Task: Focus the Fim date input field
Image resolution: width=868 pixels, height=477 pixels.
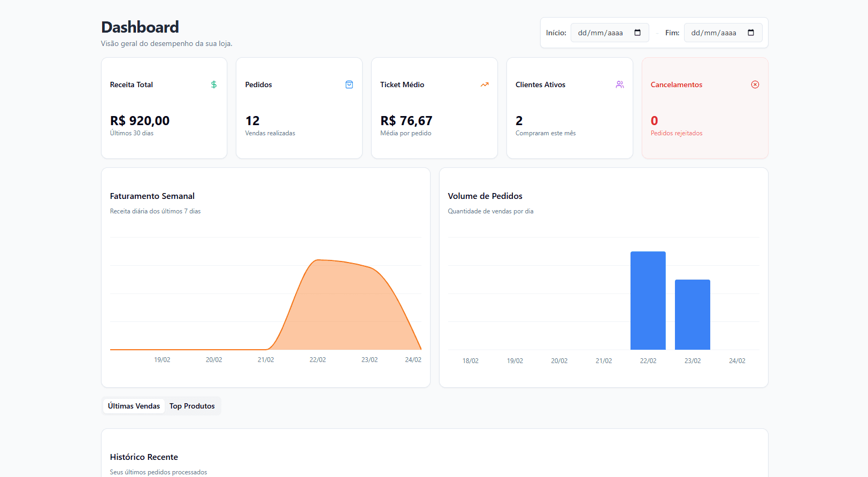Action: [x=715, y=33]
